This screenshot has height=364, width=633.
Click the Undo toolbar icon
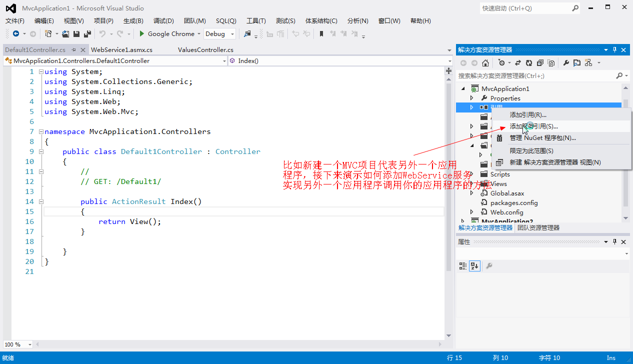click(x=102, y=34)
